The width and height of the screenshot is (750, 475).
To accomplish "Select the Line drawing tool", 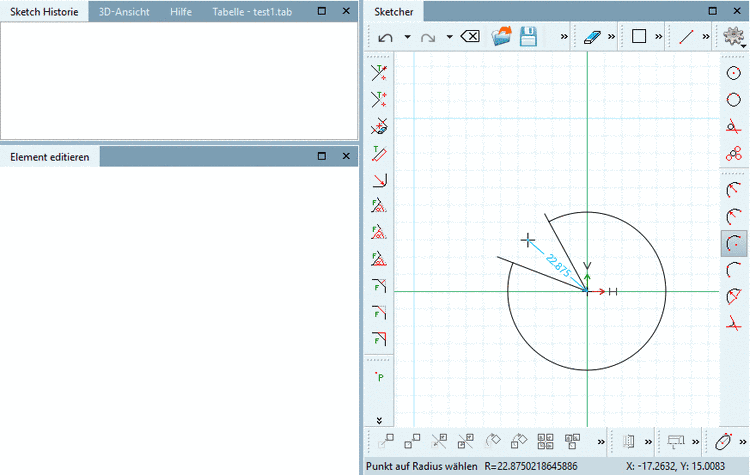I will 686,37.
